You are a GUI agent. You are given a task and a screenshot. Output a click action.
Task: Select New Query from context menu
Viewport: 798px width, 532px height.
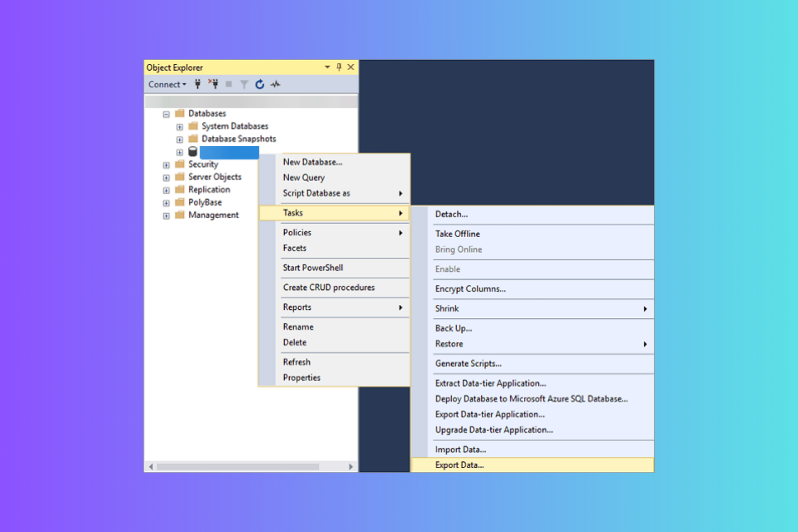click(304, 177)
